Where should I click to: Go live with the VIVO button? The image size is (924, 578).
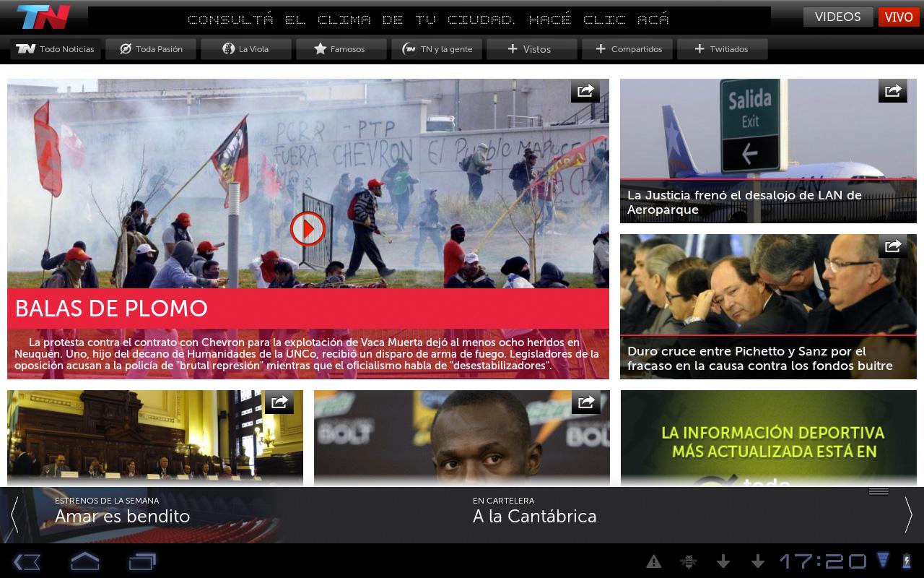[899, 17]
